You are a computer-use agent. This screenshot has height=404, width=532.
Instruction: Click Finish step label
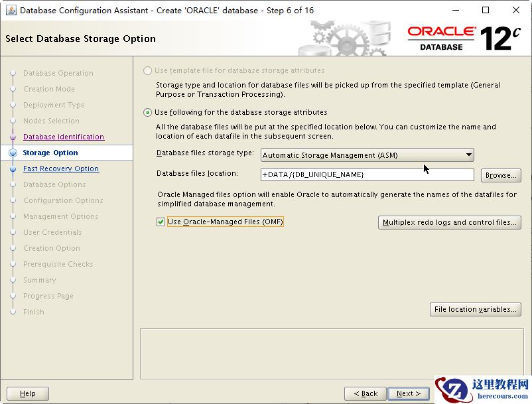pyautogui.click(x=34, y=312)
